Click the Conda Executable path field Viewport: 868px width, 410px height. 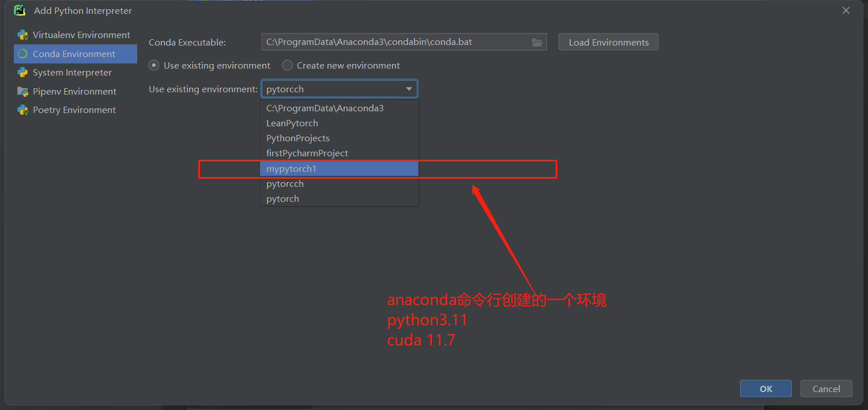click(x=395, y=42)
